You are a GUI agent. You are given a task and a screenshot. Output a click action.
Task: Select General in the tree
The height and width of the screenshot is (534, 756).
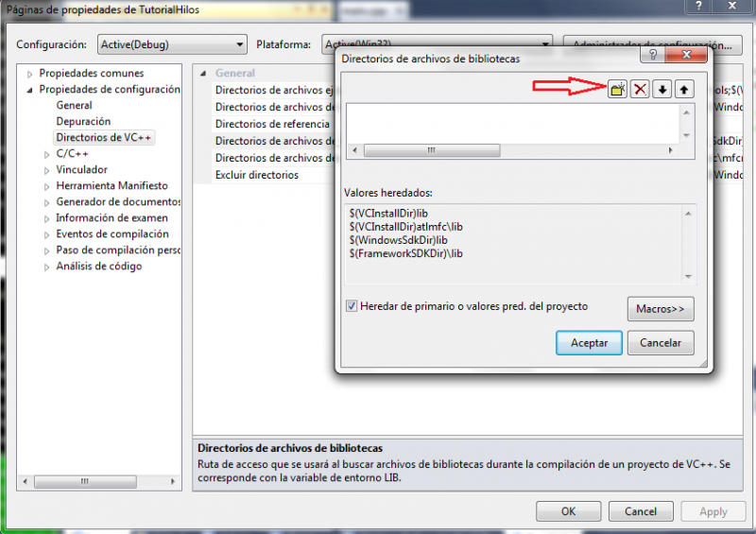point(74,105)
